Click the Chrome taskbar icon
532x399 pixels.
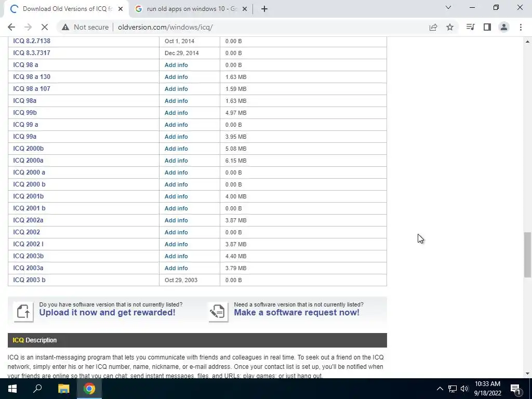(x=89, y=389)
